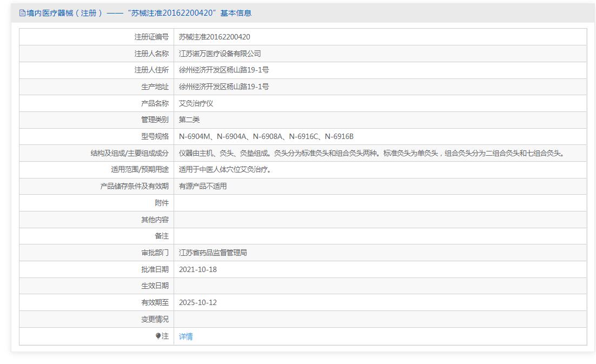Select product name 艾灸治疗仪
This screenshot has height=364, width=596.
tap(196, 103)
